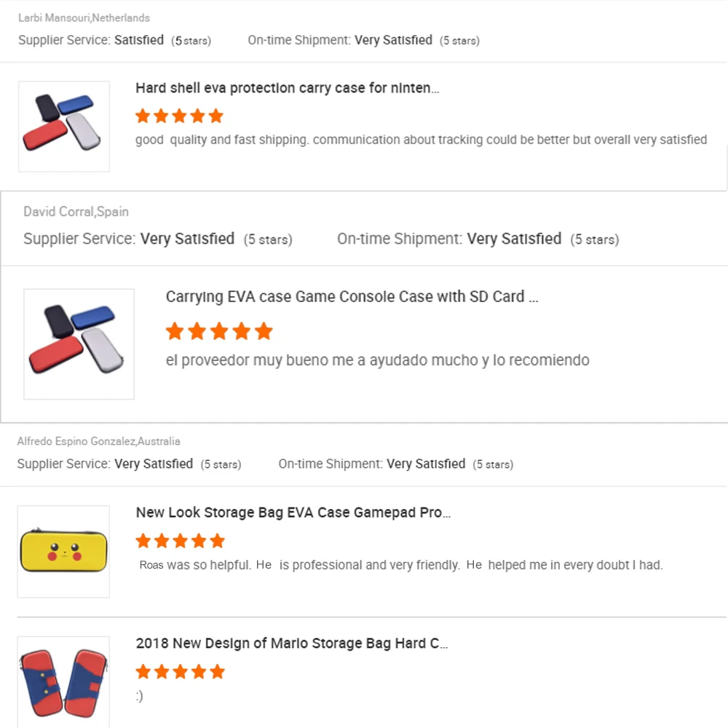The width and height of the screenshot is (728, 728).
Task: Open the yellow Pikachu case thumbnail
Action: pyautogui.click(x=63, y=551)
